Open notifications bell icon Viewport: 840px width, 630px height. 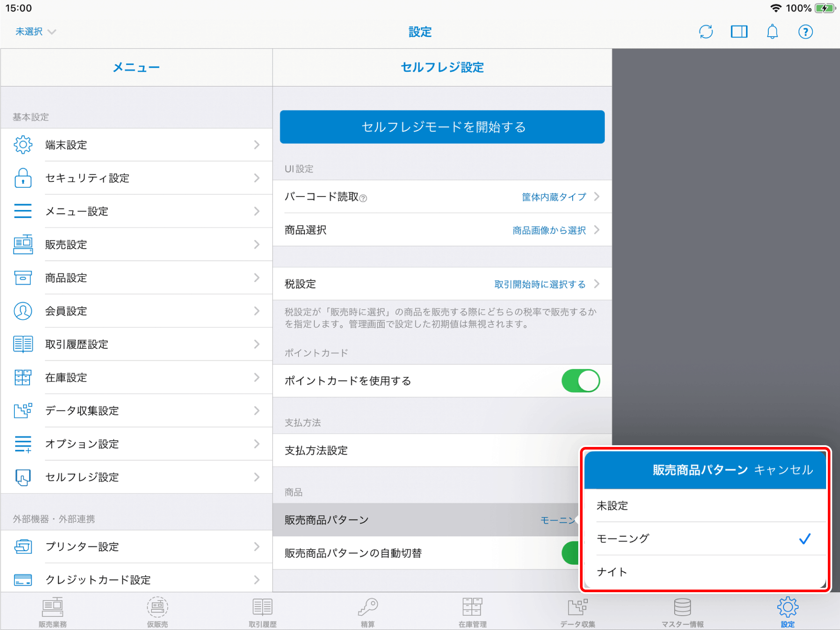tap(772, 32)
